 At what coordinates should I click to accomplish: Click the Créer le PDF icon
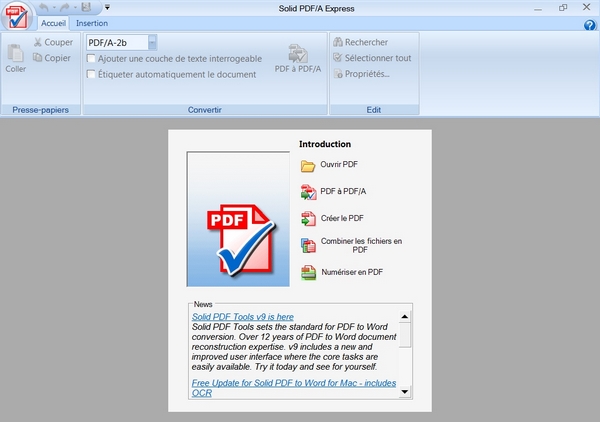pos(308,219)
